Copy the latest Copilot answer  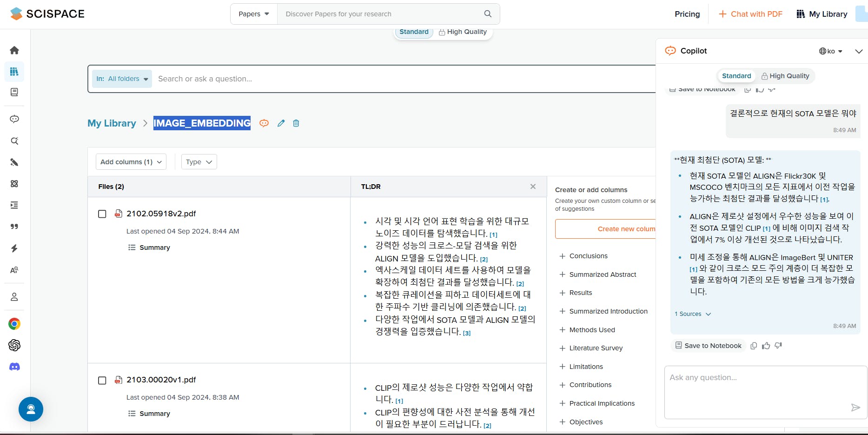click(x=754, y=346)
